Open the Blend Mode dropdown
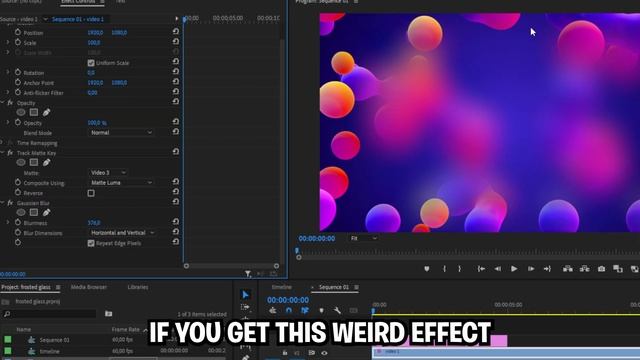Viewport: 640px width, 360px height. 121,133
